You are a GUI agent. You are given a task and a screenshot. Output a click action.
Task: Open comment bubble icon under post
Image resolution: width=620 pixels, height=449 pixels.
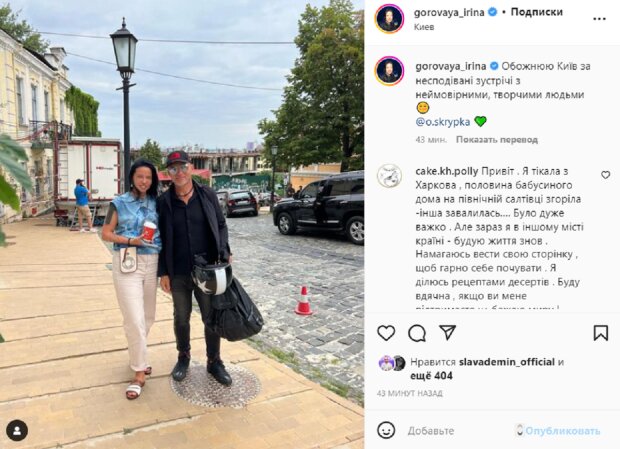(x=417, y=333)
